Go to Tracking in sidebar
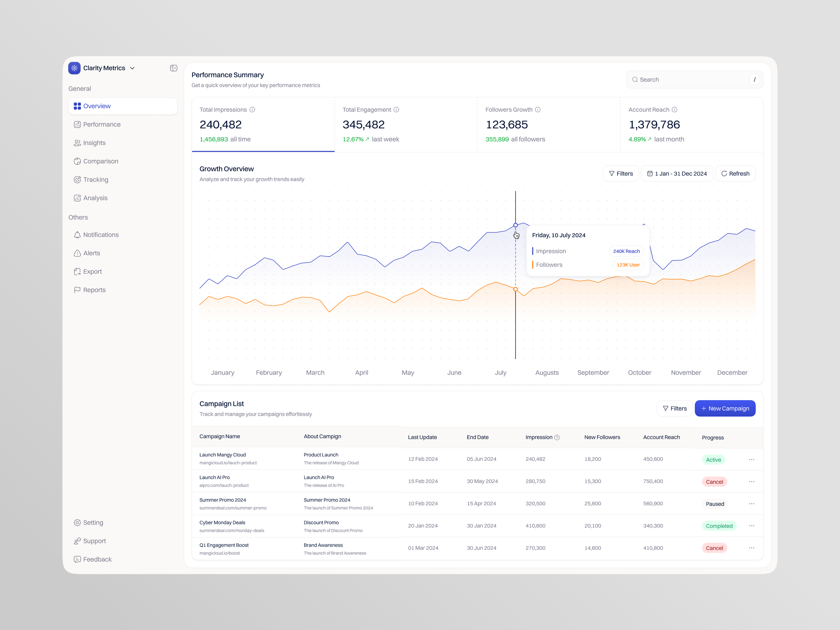The width and height of the screenshot is (840, 630). (95, 180)
